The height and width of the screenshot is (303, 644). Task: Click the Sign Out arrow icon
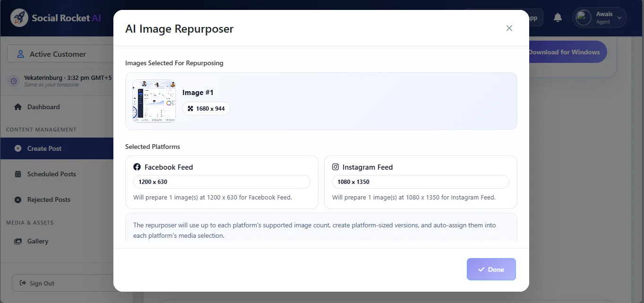click(23, 283)
